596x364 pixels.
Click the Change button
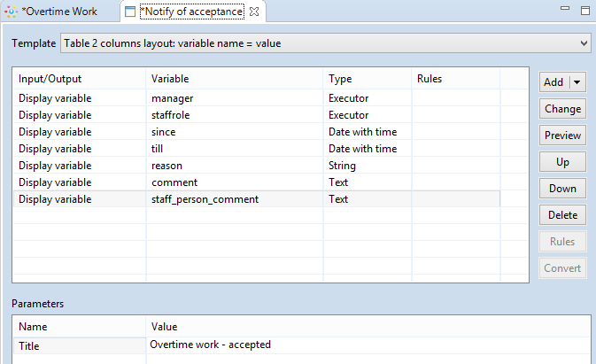[x=562, y=109]
